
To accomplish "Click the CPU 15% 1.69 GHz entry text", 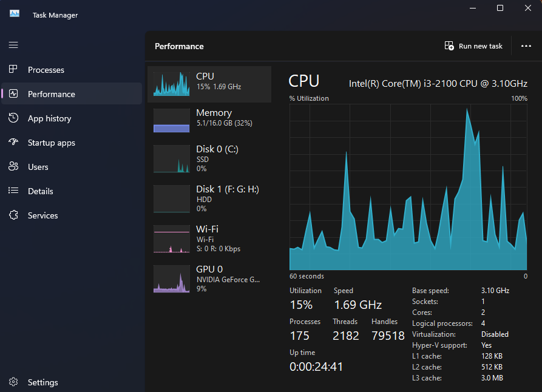I will pyautogui.click(x=218, y=87).
